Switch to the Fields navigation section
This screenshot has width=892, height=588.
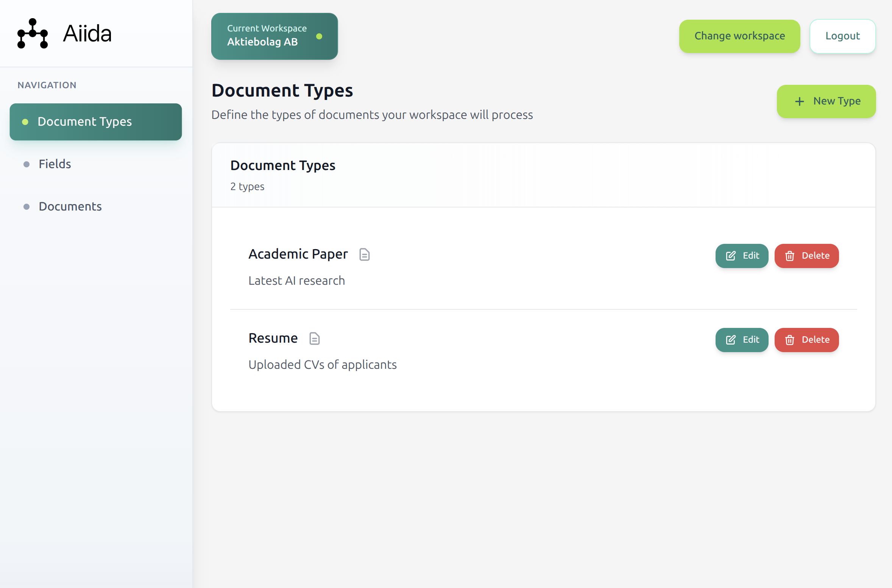point(55,164)
